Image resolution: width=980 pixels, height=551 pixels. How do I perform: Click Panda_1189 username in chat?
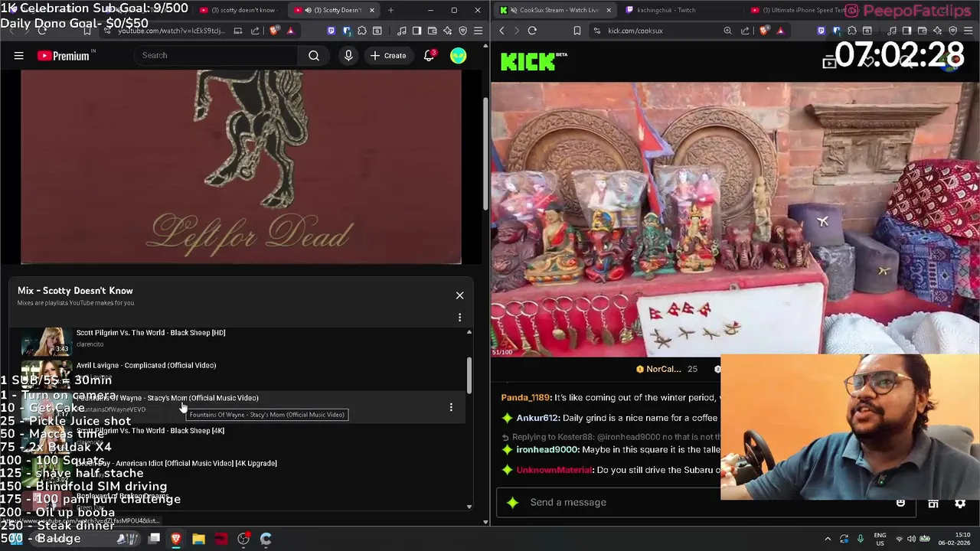click(526, 398)
